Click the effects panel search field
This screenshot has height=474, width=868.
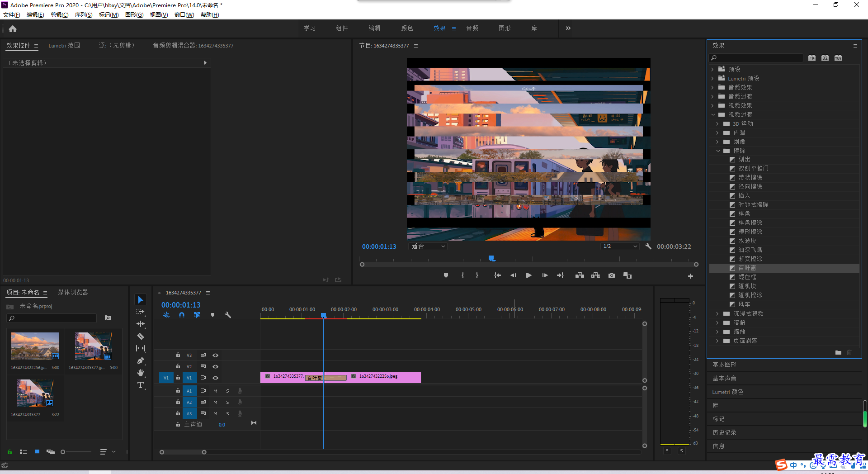coord(756,58)
